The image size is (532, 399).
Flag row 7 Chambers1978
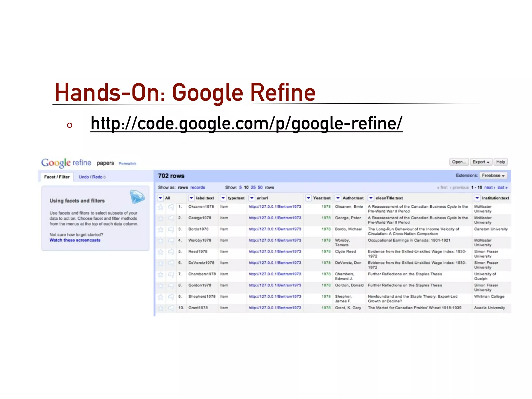tap(171, 274)
